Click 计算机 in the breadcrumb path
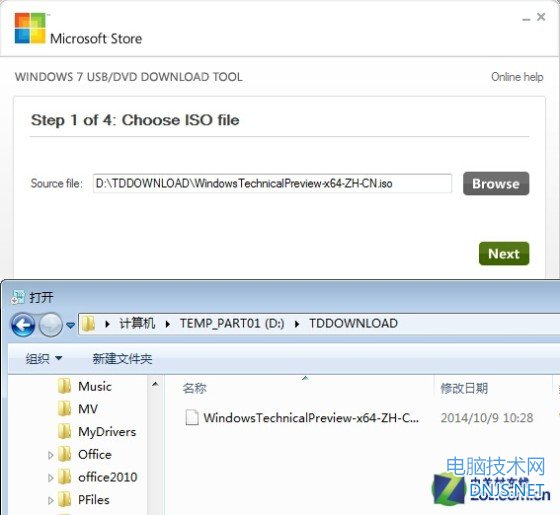560x515 pixels. click(137, 324)
